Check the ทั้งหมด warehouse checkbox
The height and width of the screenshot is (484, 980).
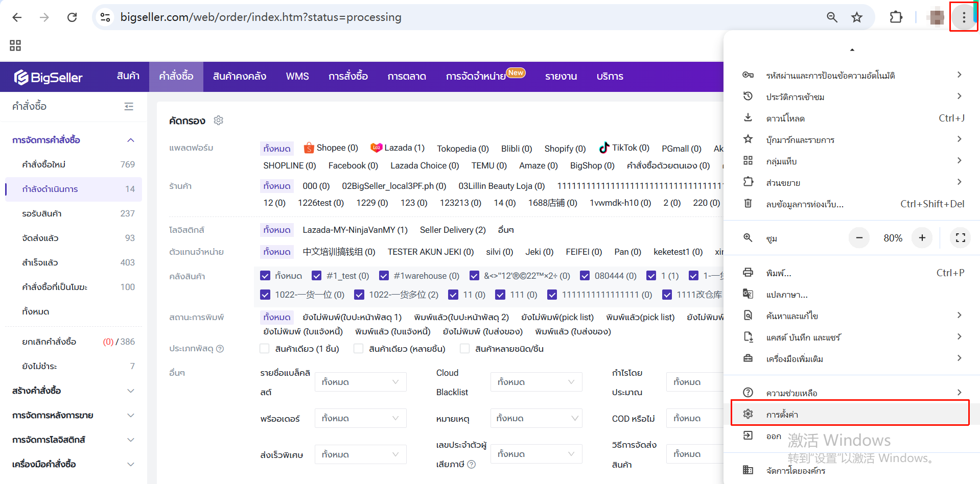(x=265, y=276)
